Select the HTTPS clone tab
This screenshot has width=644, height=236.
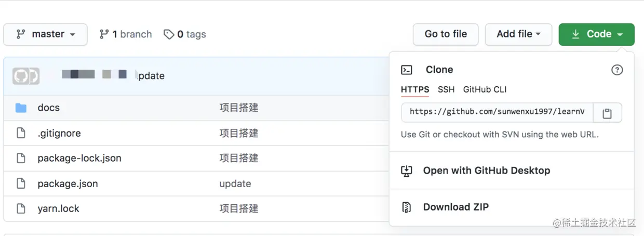[415, 89]
